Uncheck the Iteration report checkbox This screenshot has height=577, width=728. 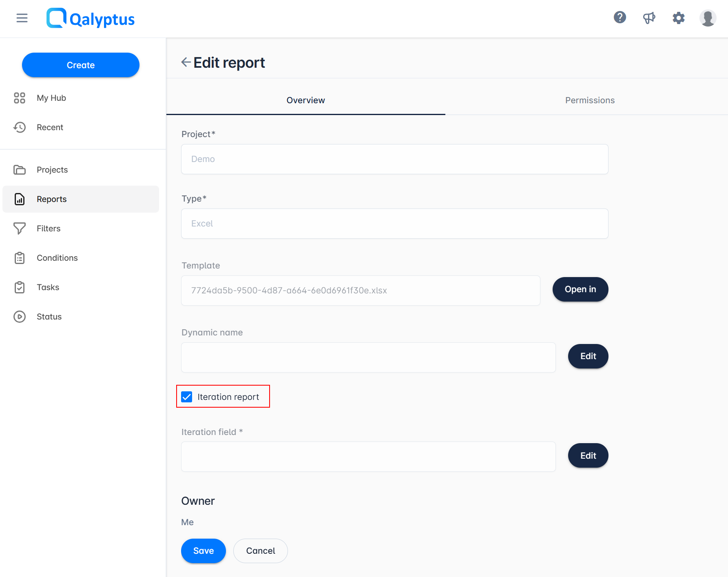point(186,396)
